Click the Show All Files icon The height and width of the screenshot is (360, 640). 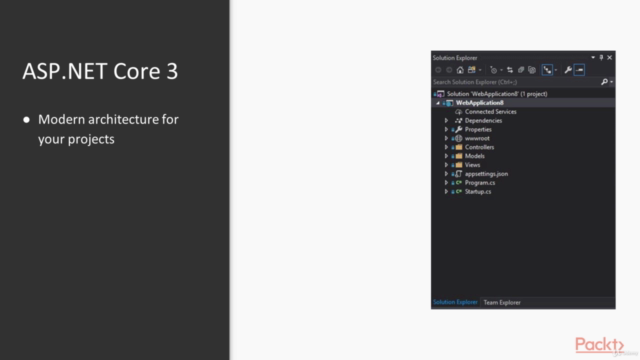tap(532, 70)
